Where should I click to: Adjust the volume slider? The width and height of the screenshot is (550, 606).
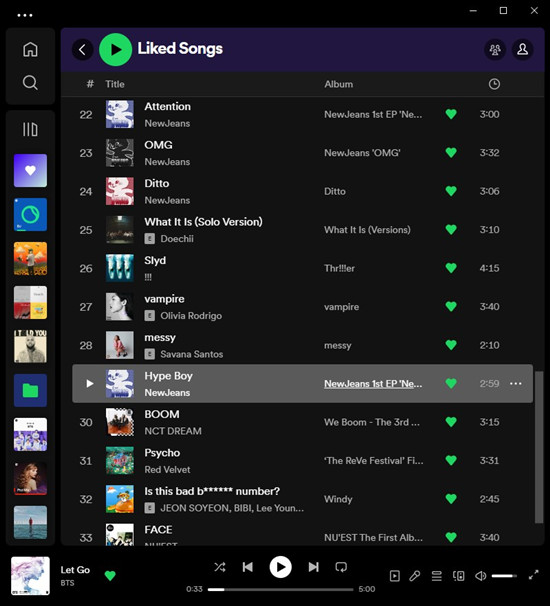tap(504, 576)
